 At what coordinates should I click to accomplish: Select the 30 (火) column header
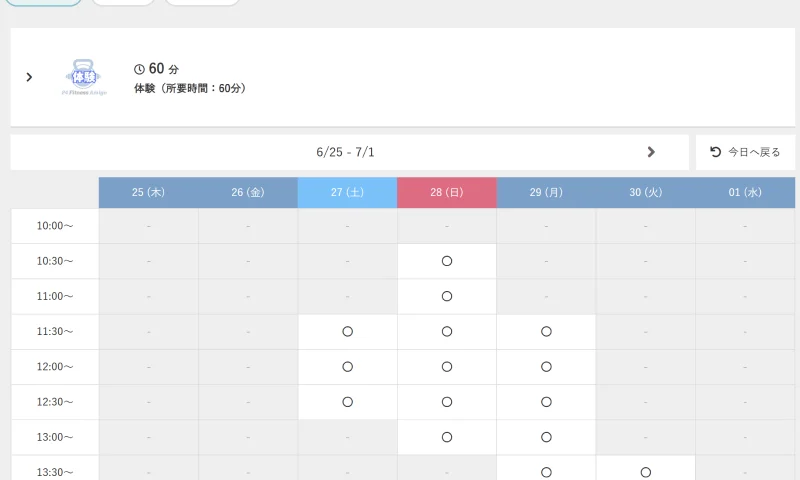(x=645, y=192)
